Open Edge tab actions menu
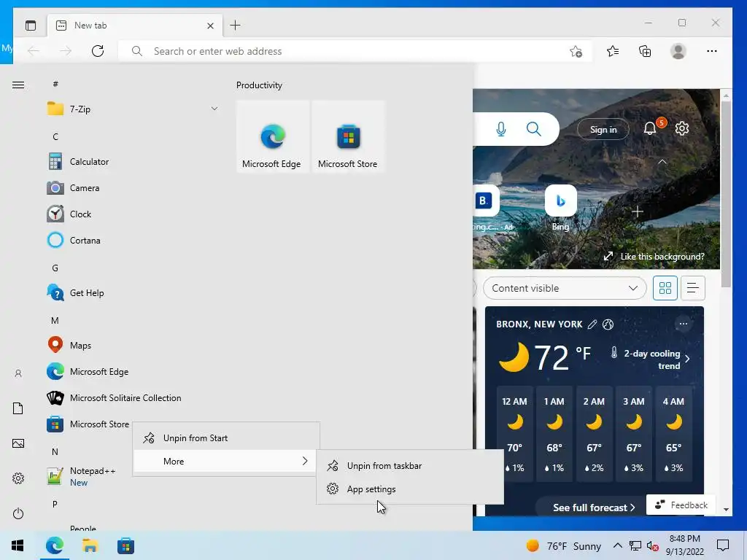Screen dimensions: 747x560 point(31,26)
